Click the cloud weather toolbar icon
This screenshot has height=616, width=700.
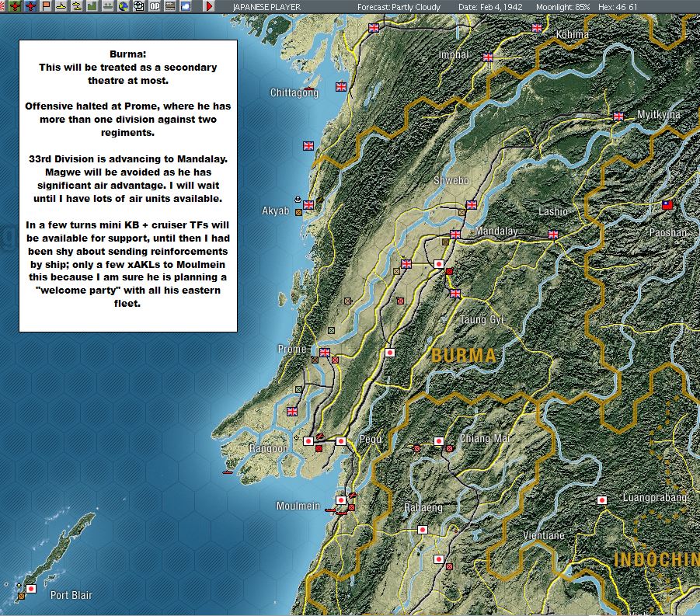tap(185, 6)
